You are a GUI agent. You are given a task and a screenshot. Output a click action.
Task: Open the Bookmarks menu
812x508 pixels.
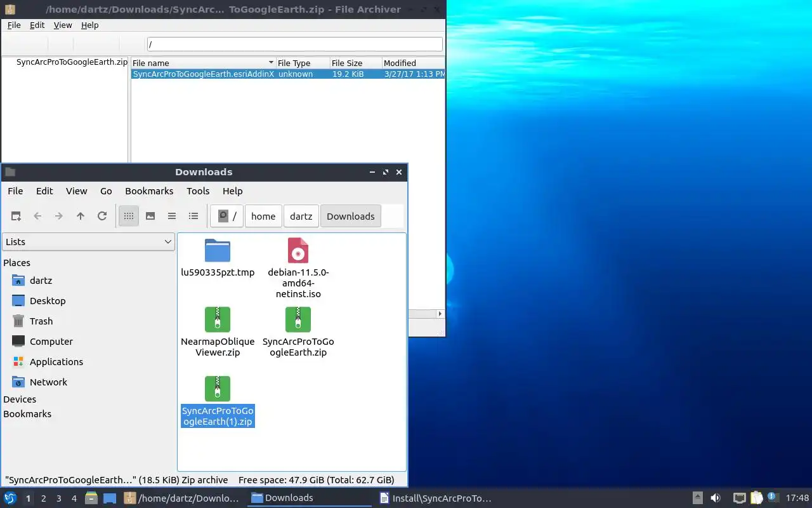(149, 190)
